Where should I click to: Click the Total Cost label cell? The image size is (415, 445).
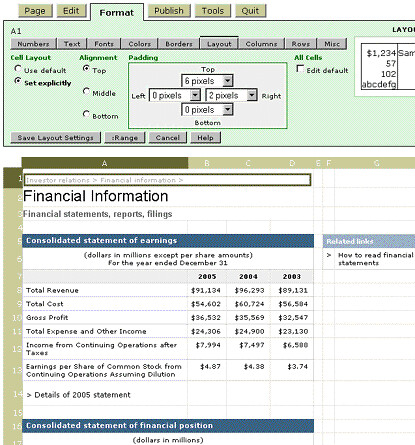(105, 304)
